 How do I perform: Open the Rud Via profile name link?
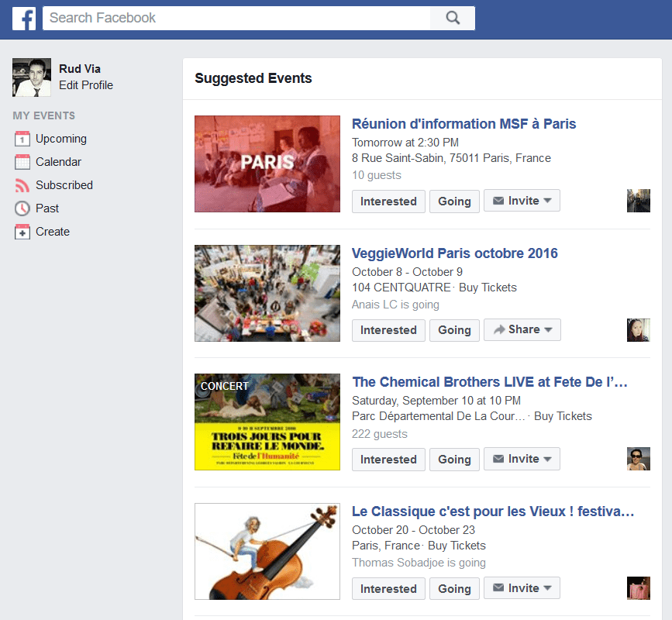(x=80, y=69)
